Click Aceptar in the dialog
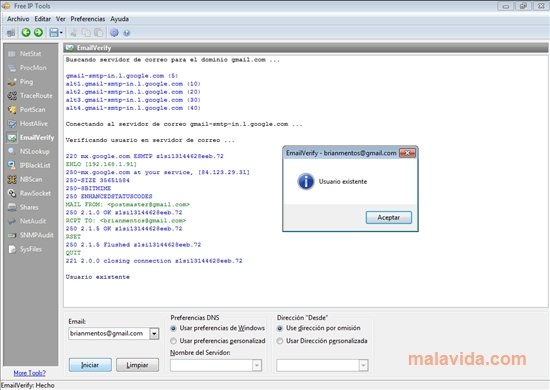The height and width of the screenshot is (390, 550). (x=389, y=217)
